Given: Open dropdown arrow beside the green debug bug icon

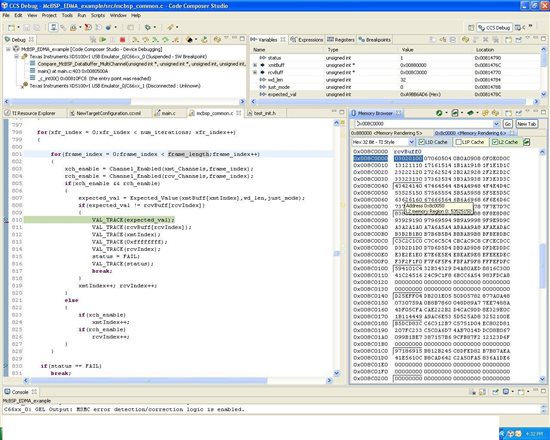Looking at the screenshot, I should point(155,27).
